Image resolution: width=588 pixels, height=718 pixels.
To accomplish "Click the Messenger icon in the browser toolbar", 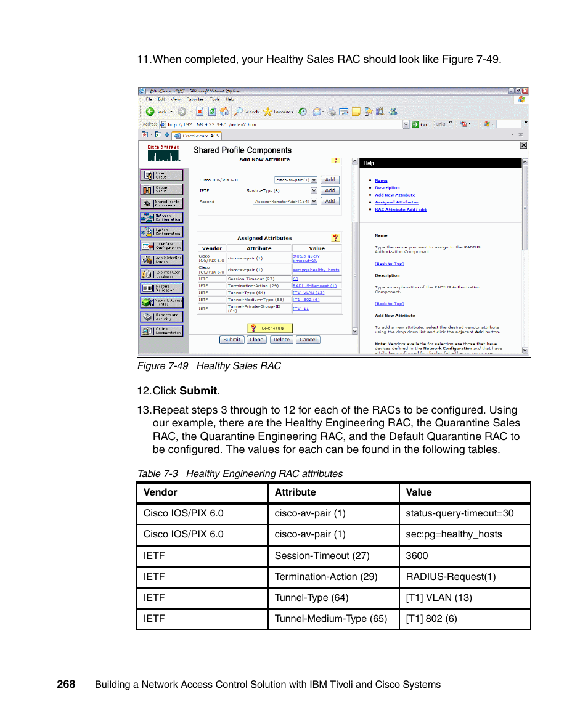I will tap(393, 112).
